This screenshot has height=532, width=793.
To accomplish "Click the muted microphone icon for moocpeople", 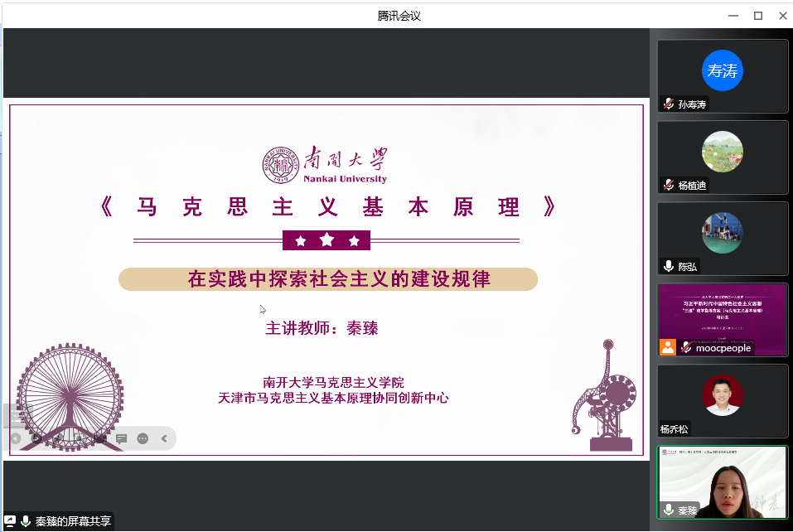I will click(x=686, y=347).
